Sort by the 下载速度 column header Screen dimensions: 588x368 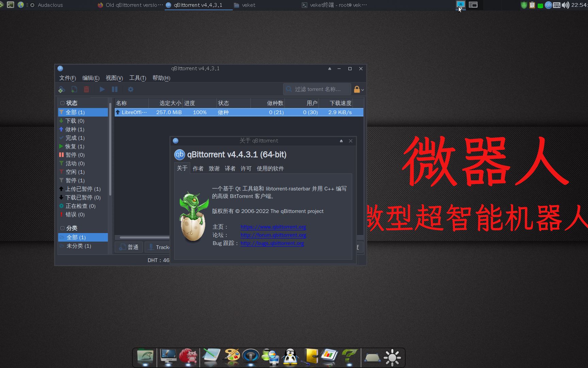pyautogui.click(x=336, y=103)
